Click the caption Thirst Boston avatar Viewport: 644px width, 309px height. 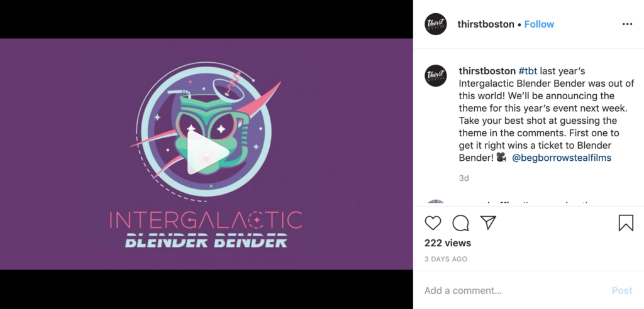pos(435,75)
